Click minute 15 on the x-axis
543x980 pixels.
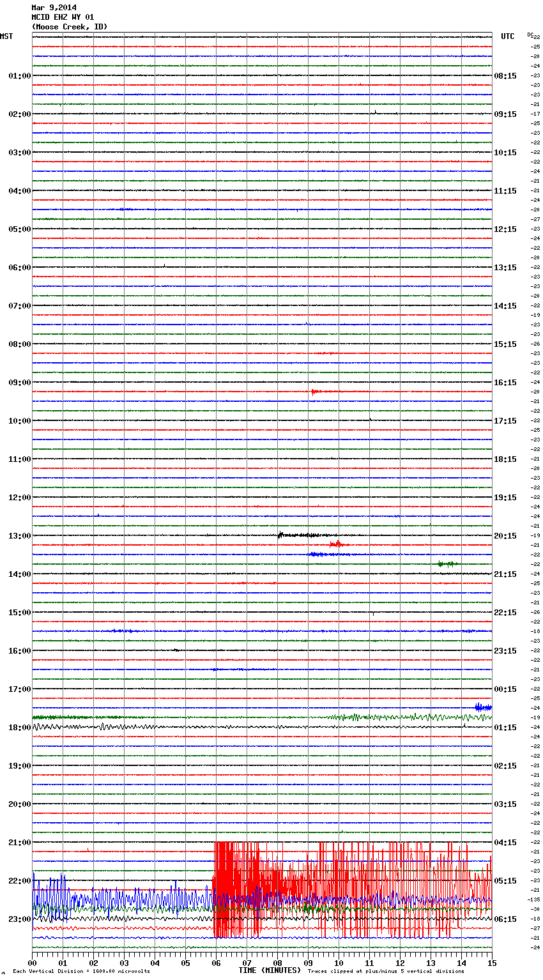click(x=492, y=963)
